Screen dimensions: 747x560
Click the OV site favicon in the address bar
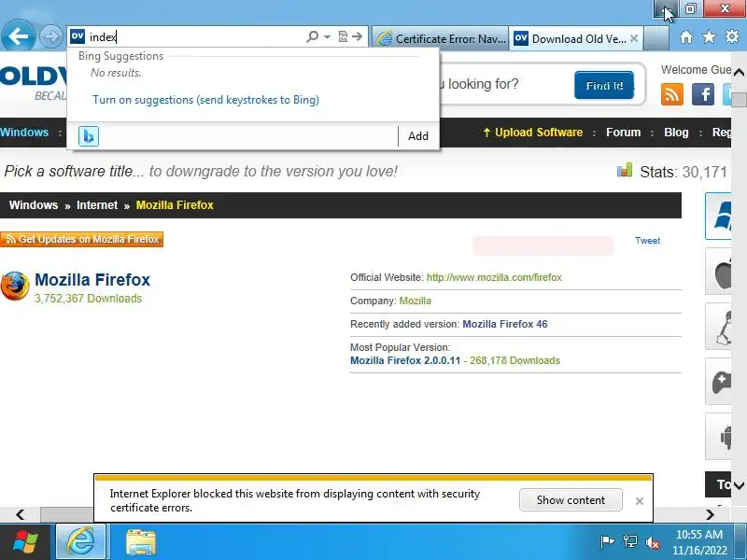(78, 36)
